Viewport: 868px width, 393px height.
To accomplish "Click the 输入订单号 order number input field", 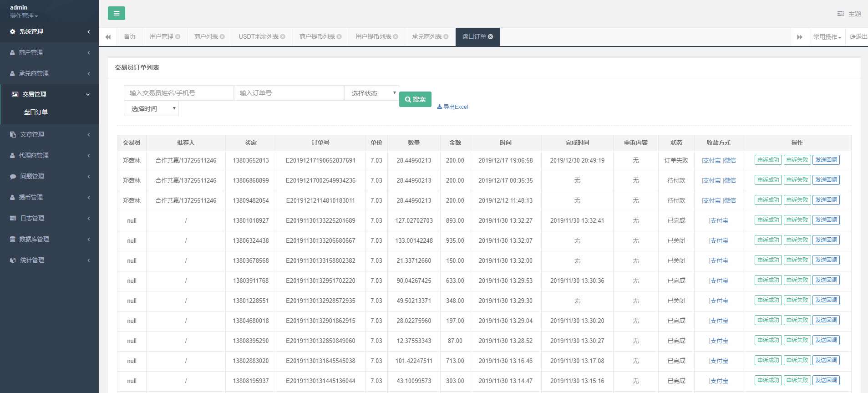I will tap(289, 93).
